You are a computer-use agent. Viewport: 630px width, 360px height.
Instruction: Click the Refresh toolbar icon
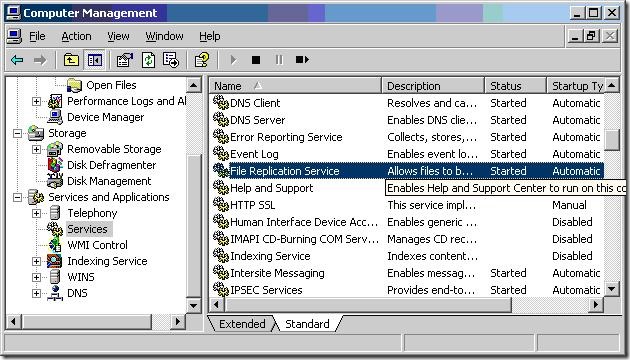coord(148,60)
